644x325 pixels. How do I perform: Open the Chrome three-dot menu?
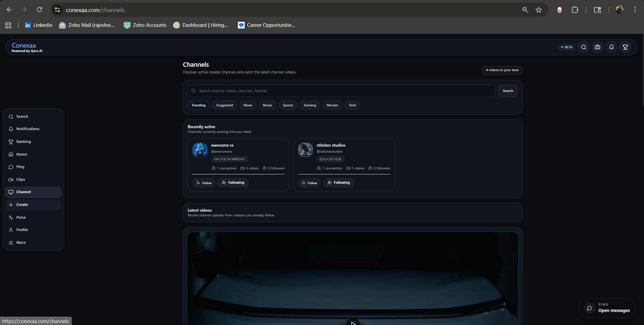pyautogui.click(x=635, y=10)
